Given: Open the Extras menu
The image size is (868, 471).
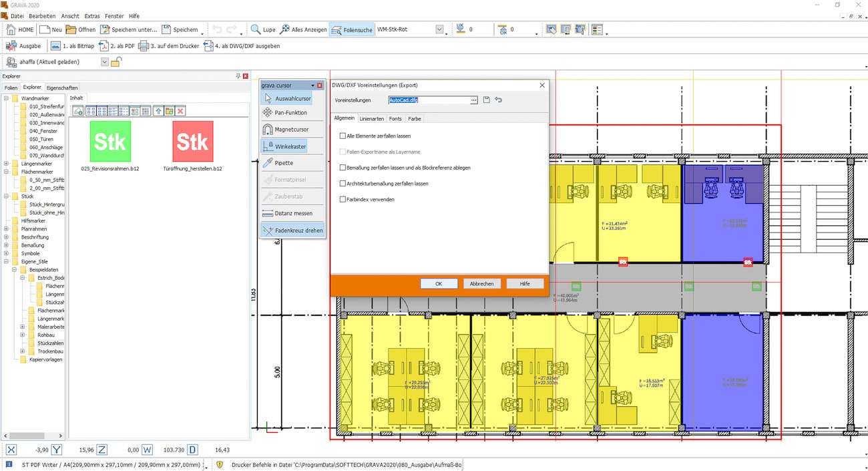Looking at the screenshot, I should pos(91,15).
